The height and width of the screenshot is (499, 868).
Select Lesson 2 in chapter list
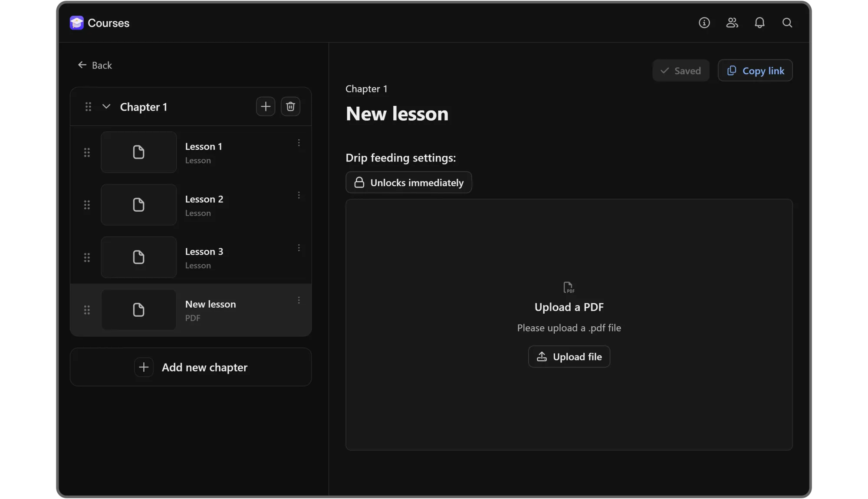point(204,205)
